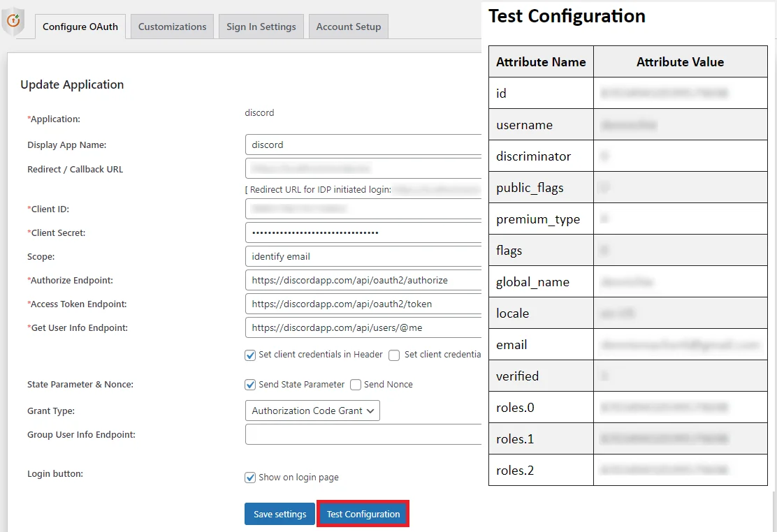Click the miniOrange shield logo icon
This screenshot has width=777, height=532.
(x=13, y=22)
